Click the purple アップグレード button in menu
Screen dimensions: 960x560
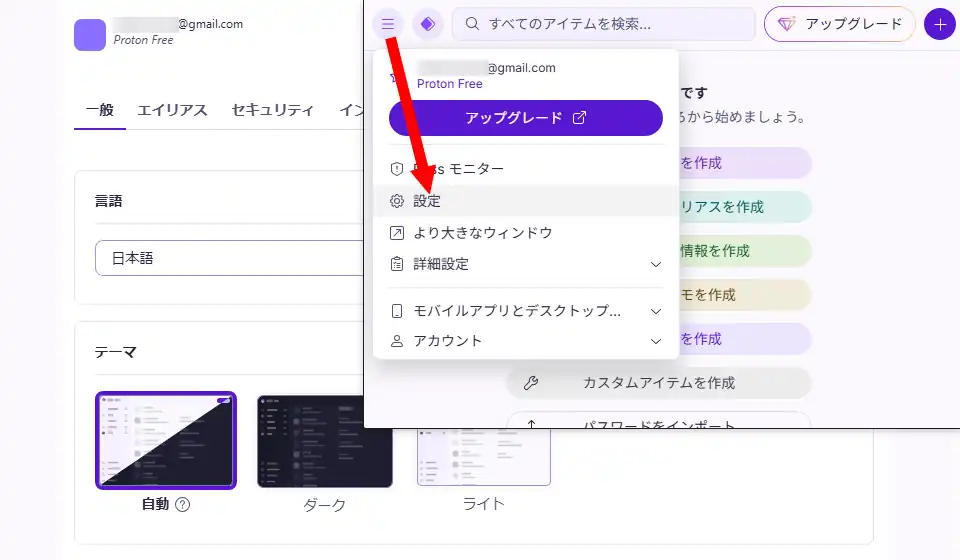click(x=525, y=118)
